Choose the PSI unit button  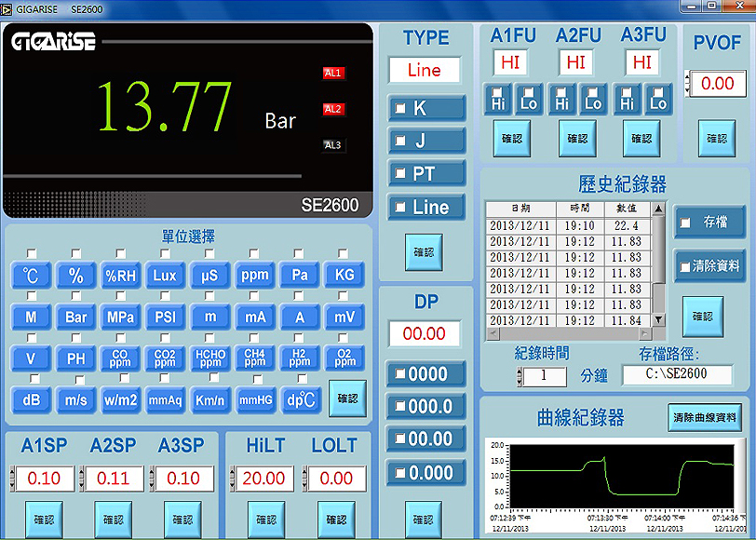coord(165,317)
